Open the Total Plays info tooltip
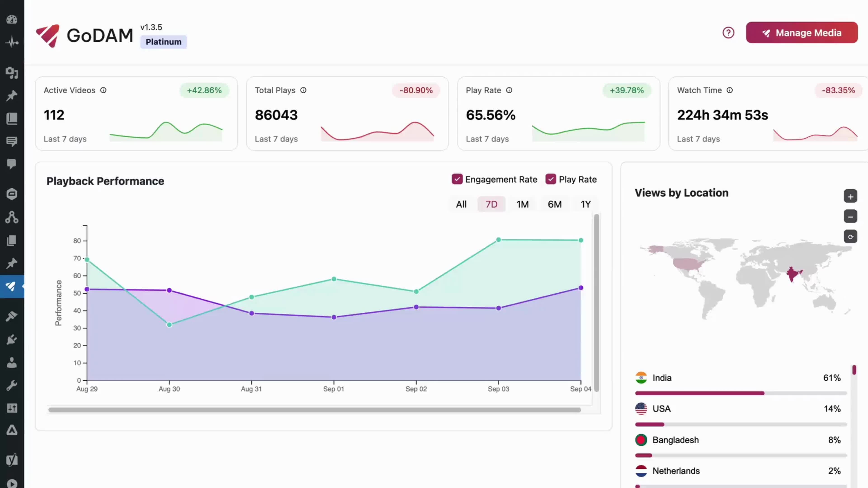The width and height of the screenshot is (868, 488). [x=303, y=90]
